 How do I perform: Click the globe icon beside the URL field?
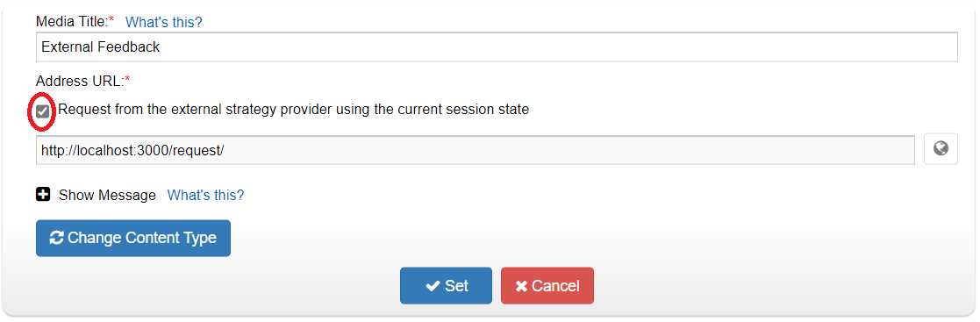(941, 149)
